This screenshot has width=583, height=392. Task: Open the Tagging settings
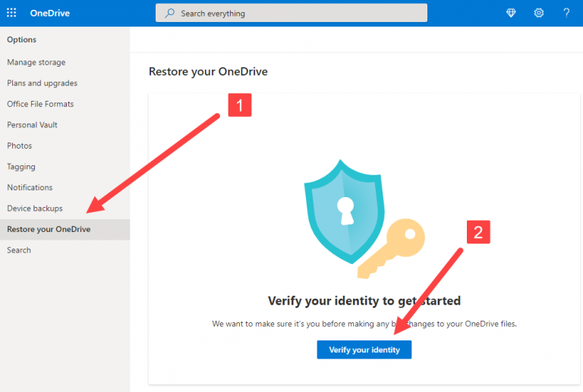pyautogui.click(x=21, y=167)
